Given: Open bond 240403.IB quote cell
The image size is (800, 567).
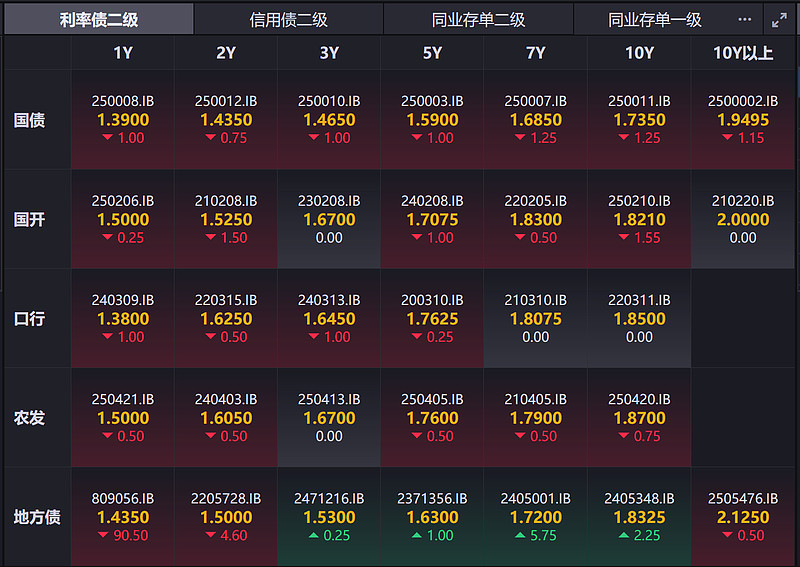Looking at the screenshot, I should point(226,417).
